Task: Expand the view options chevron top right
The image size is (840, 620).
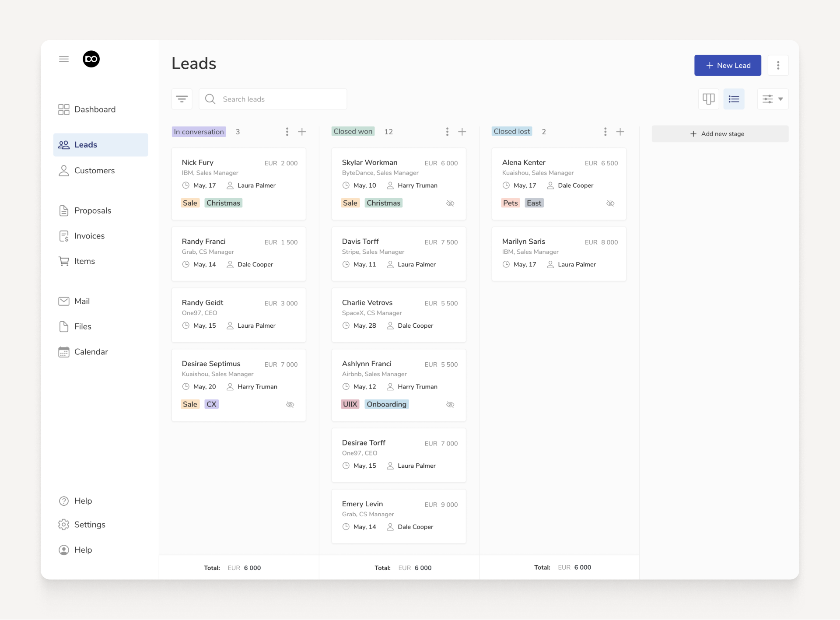Action: pyautogui.click(x=780, y=99)
